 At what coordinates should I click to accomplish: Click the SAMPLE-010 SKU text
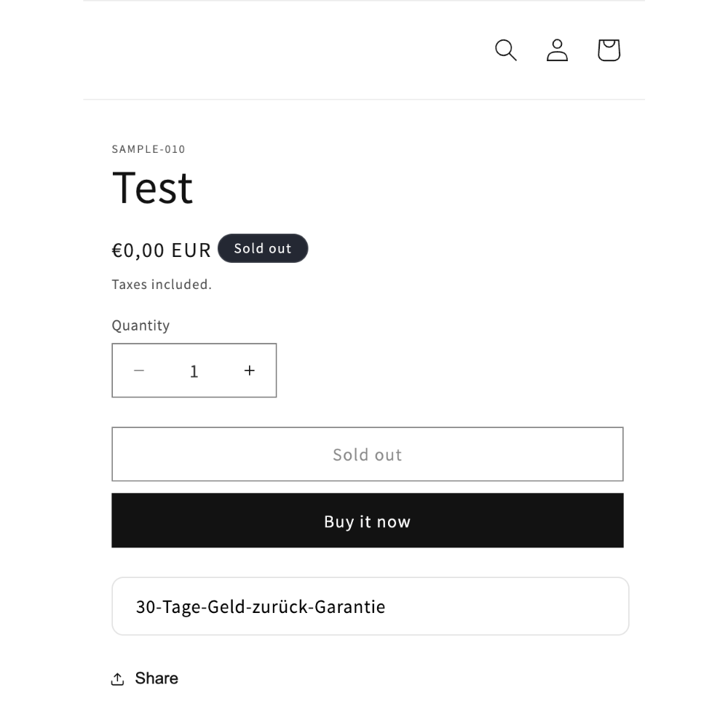pos(149,149)
